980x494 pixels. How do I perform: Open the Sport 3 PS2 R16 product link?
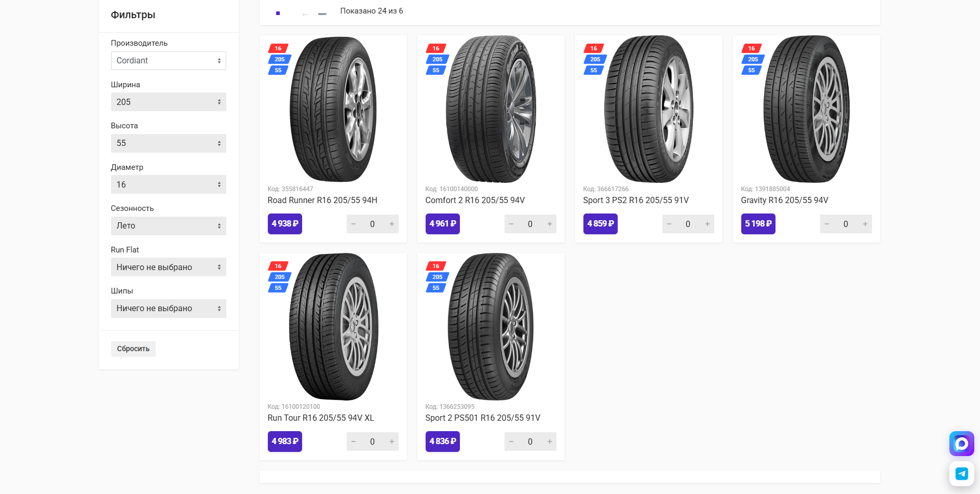tap(636, 201)
